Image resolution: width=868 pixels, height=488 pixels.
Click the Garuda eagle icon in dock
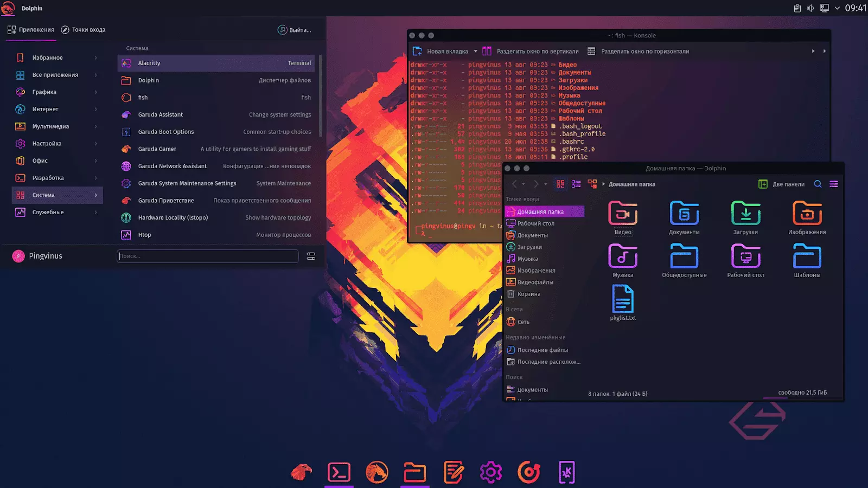click(301, 472)
